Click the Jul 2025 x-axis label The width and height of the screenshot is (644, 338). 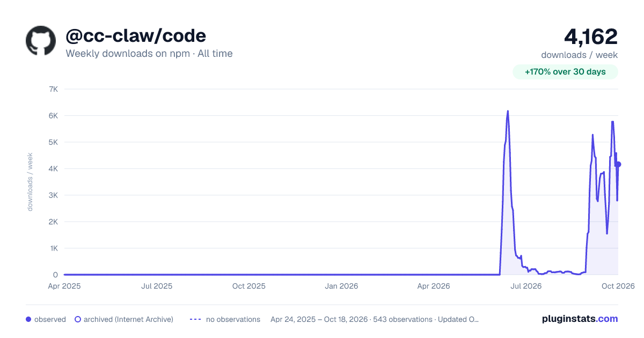[x=157, y=286]
